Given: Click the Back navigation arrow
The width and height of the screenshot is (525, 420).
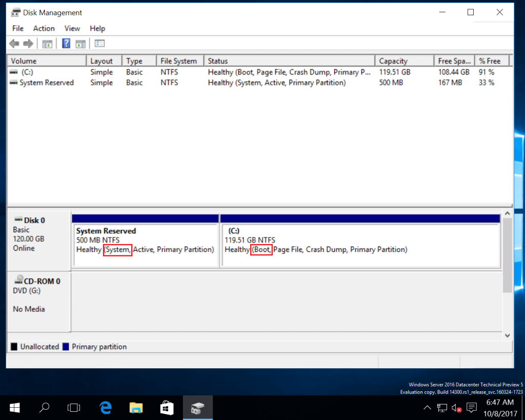Looking at the screenshot, I should [14, 43].
